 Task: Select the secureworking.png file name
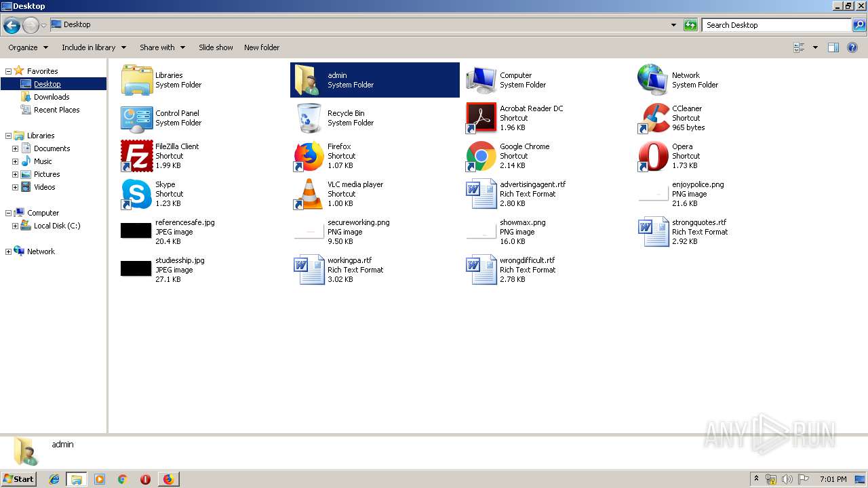click(x=358, y=222)
